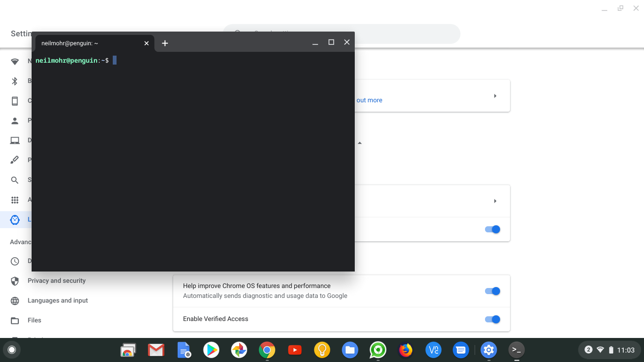Expand the second Settings row arrow
The width and height of the screenshot is (644, 362).
(495, 201)
